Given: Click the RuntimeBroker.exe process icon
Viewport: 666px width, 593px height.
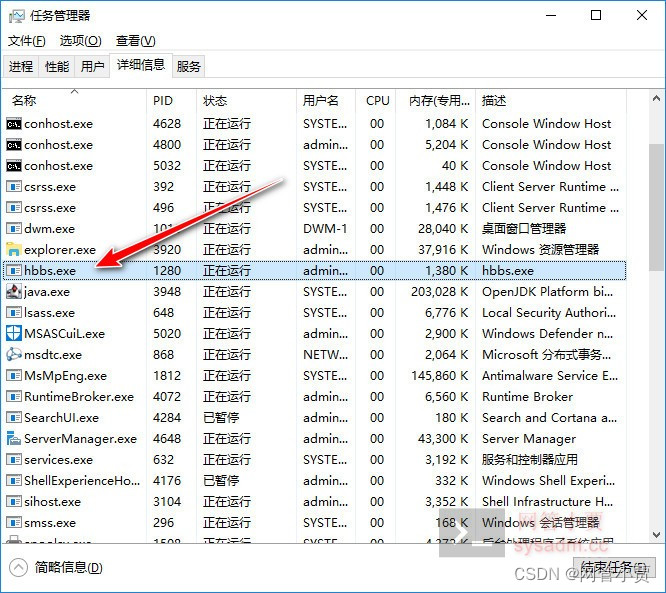Looking at the screenshot, I should 14,397.
